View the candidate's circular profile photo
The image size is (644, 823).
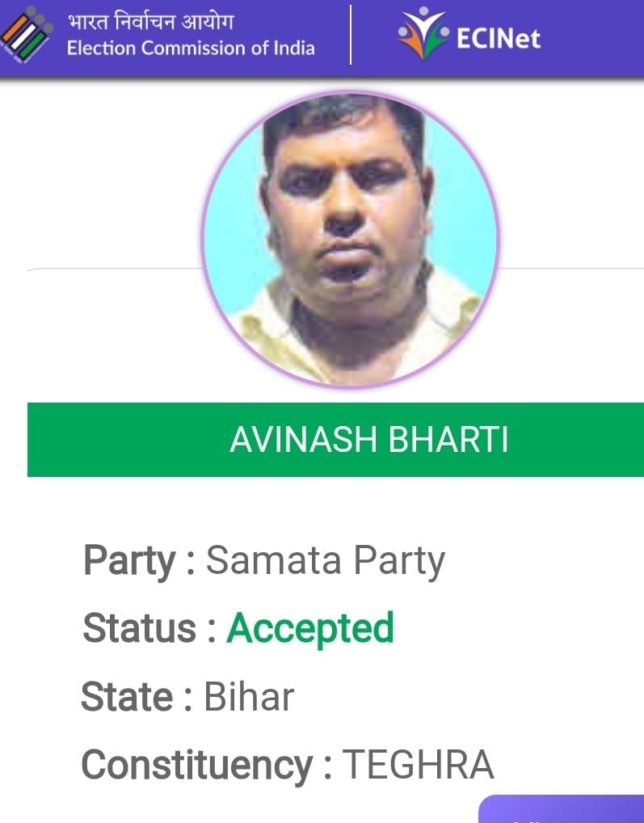pos(351,239)
